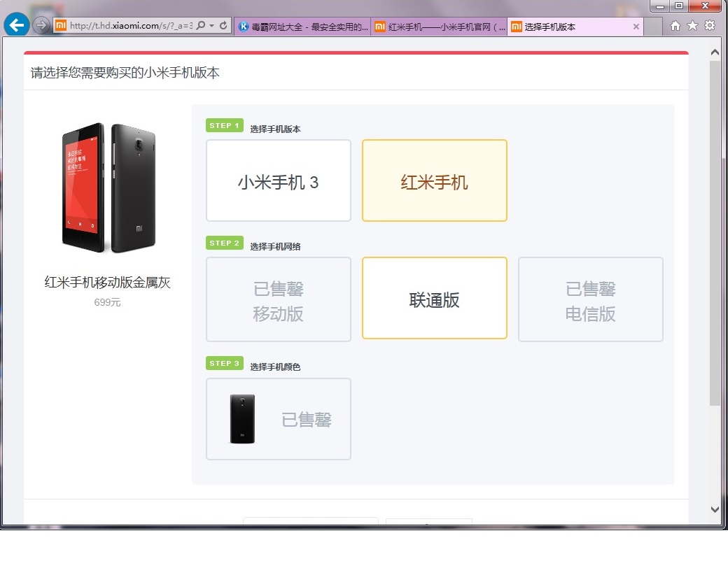Screen dimensions: 728x582
Task: Click the red Redmi phone product image
Action: click(108, 188)
